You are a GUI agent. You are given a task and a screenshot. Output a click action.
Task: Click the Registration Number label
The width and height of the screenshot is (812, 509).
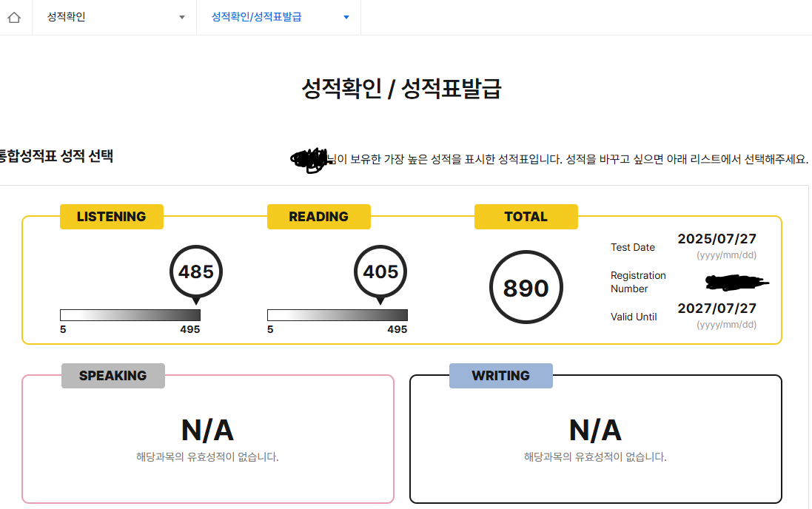pos(638,282)
